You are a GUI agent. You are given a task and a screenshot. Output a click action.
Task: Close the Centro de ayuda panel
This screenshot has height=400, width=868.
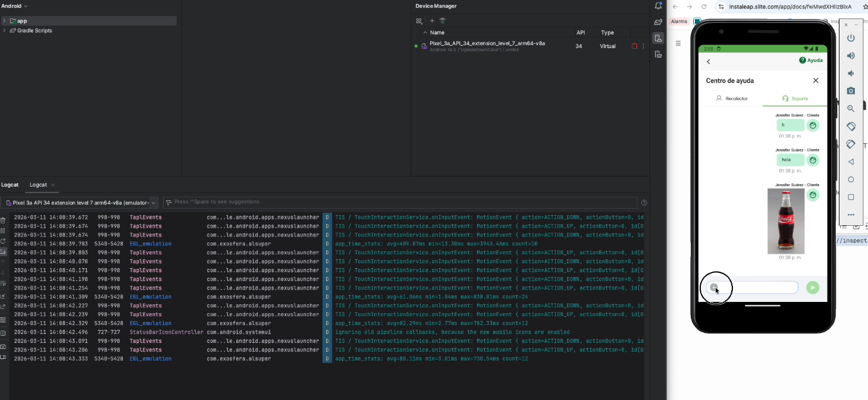coord(816,80)
